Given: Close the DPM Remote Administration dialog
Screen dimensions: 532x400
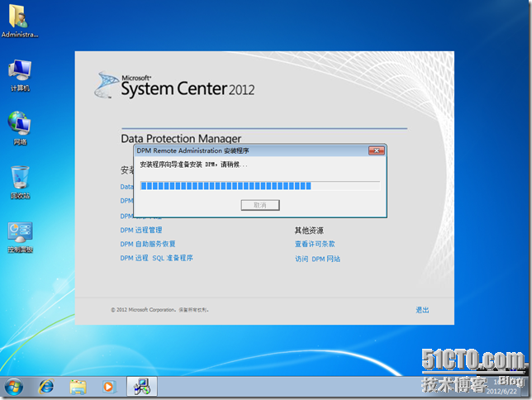Looking at the screenshot, I should (x=377, y=150).
